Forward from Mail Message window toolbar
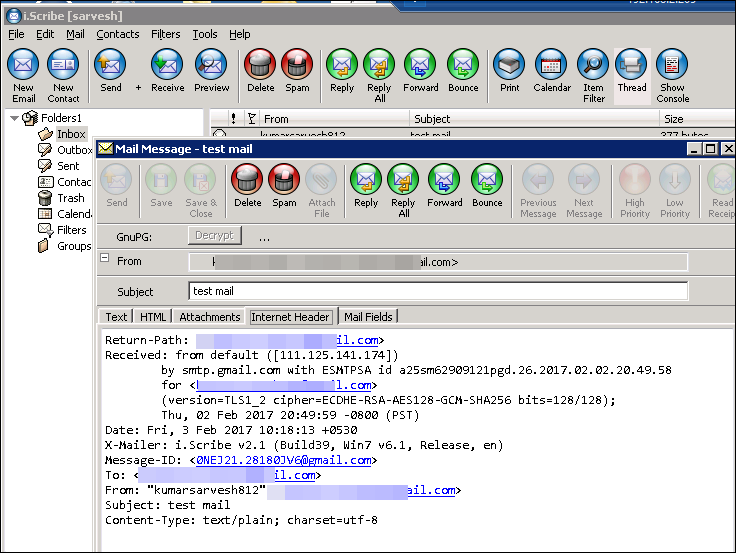Viewport: 736px width, 553px height. click(x=444, y=186)
